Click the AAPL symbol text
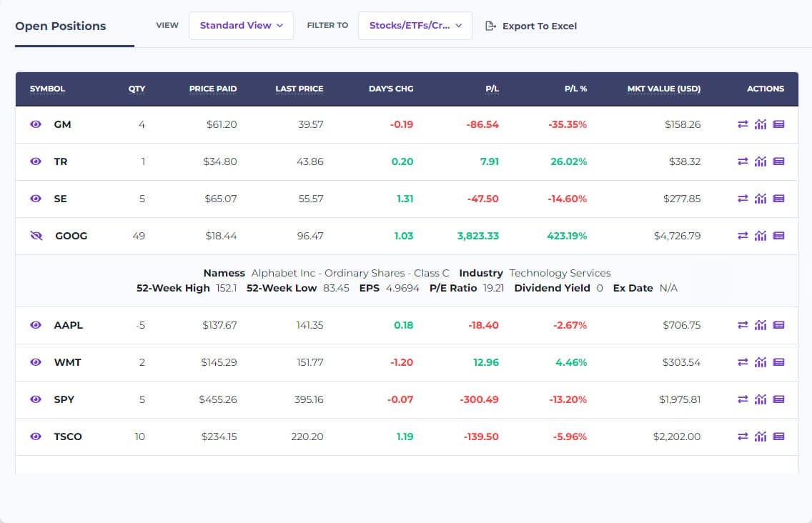Image resolution: width=812 pixels, height=523 pixels. click(69, 325)
